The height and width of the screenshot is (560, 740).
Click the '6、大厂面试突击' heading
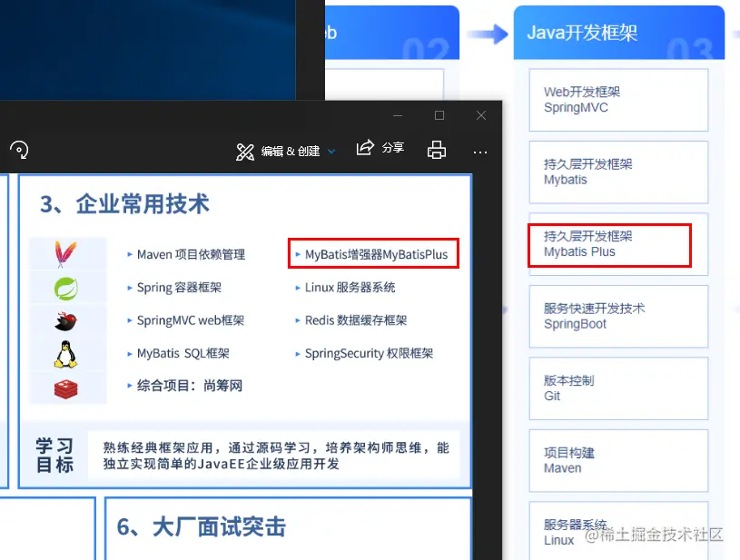202,527
